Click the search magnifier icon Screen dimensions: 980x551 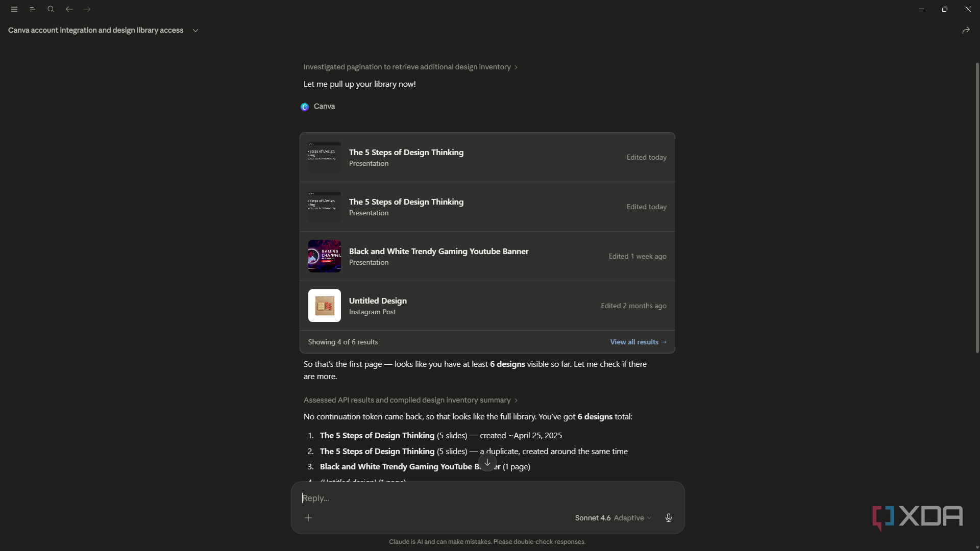tap(51, 9)
